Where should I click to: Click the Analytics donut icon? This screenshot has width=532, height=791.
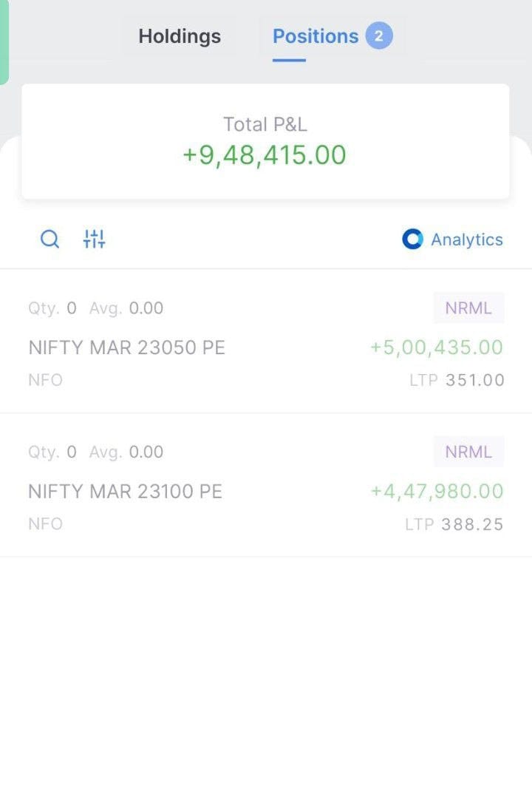[x=412, y=240]
